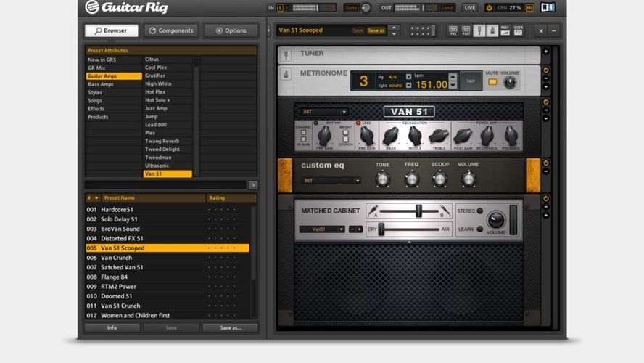644x363 pixels.
Task: Switch to the Options tab
Action: (231, 30)
